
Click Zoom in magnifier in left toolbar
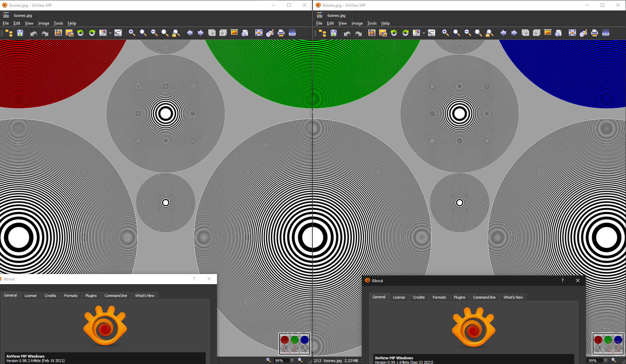pyautogui.click(x=132, y=33)
